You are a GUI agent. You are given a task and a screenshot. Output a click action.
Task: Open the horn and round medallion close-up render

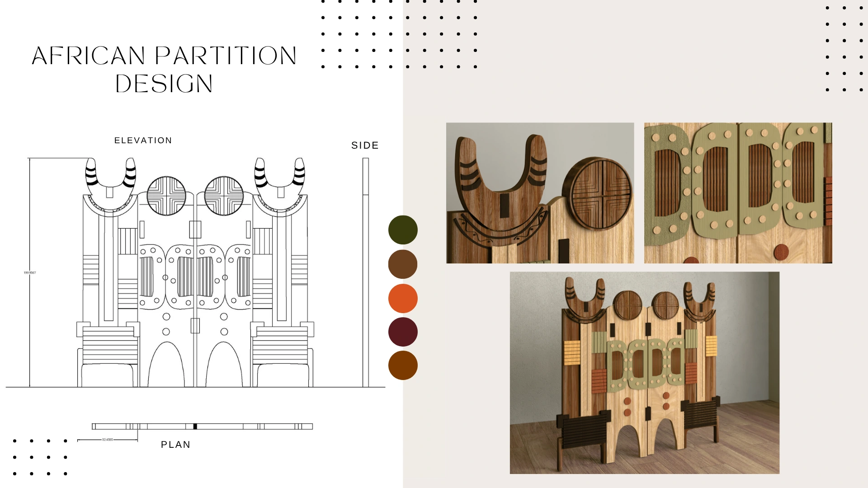[x=540, y=193]
